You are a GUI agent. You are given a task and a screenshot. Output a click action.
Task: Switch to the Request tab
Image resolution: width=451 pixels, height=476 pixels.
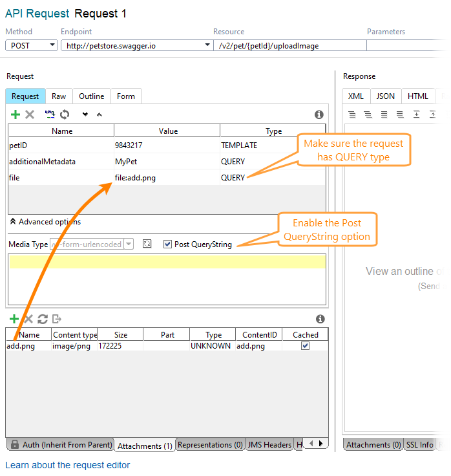click(x=25, y=96)
